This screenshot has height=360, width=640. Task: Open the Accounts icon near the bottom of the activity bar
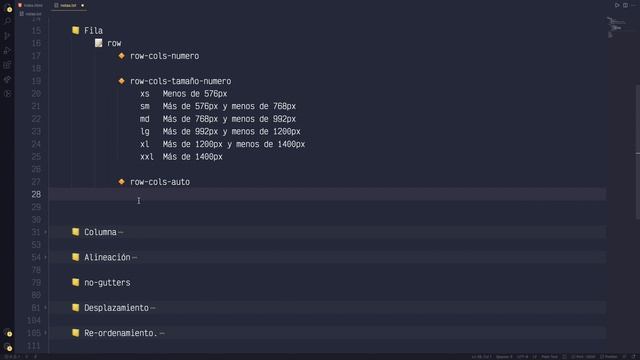9,333
